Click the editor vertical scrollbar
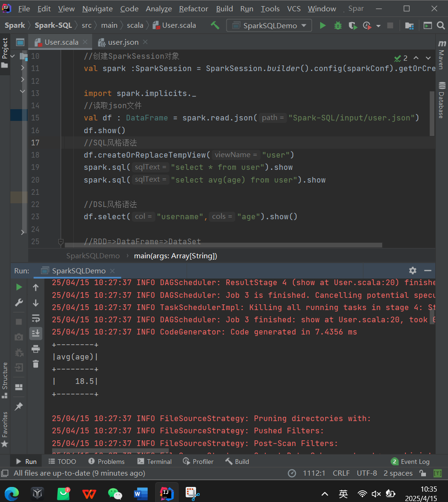448x502 pixels. coord(432,114)
